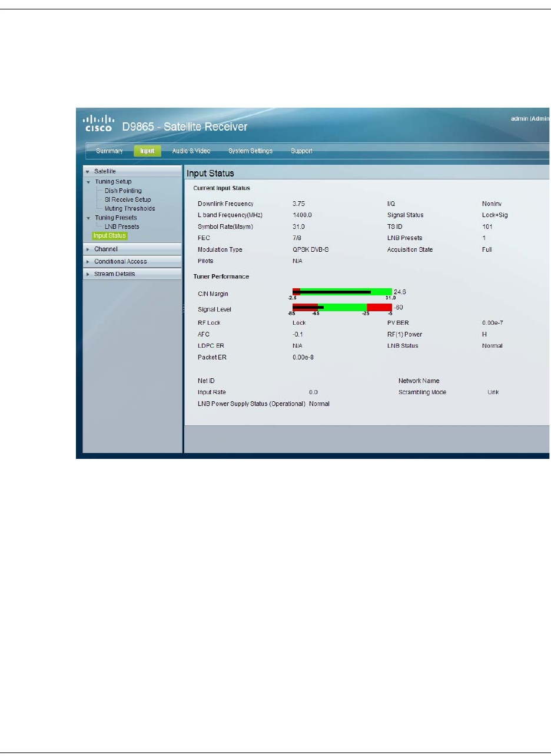Click the Scrambling Mode value Unk
551x756 pixels.
[493, 392]
